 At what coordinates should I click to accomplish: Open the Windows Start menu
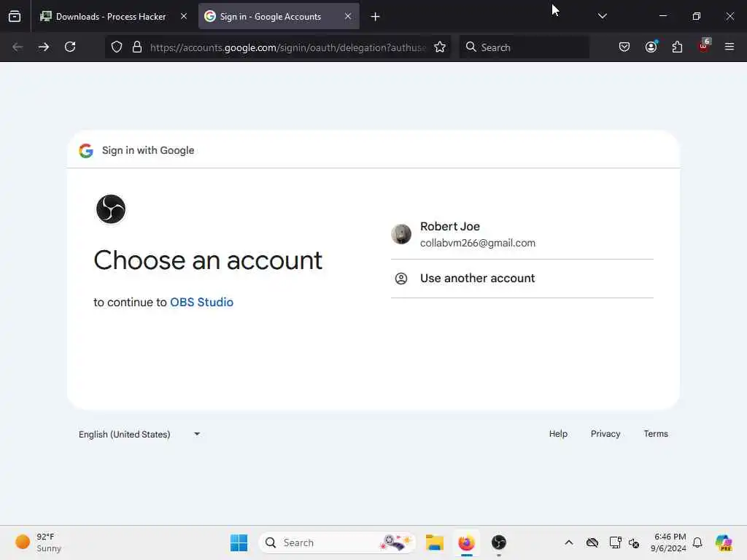coord(239,542)
